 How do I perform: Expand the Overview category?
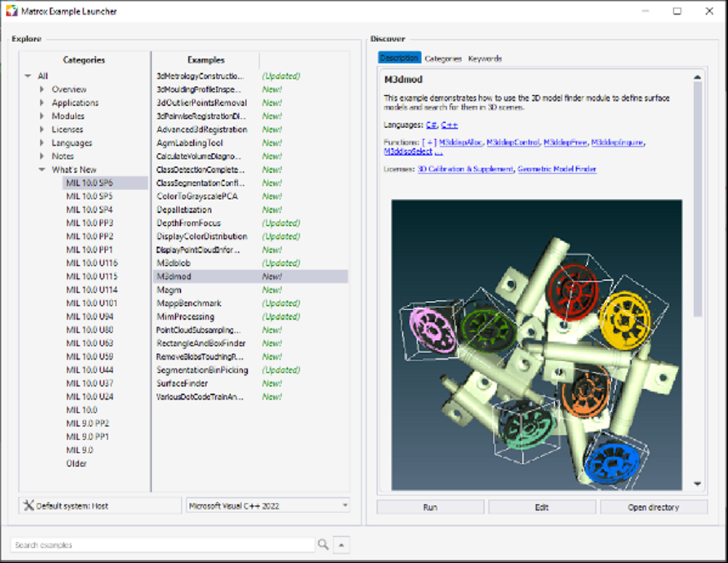pos(42,89)
